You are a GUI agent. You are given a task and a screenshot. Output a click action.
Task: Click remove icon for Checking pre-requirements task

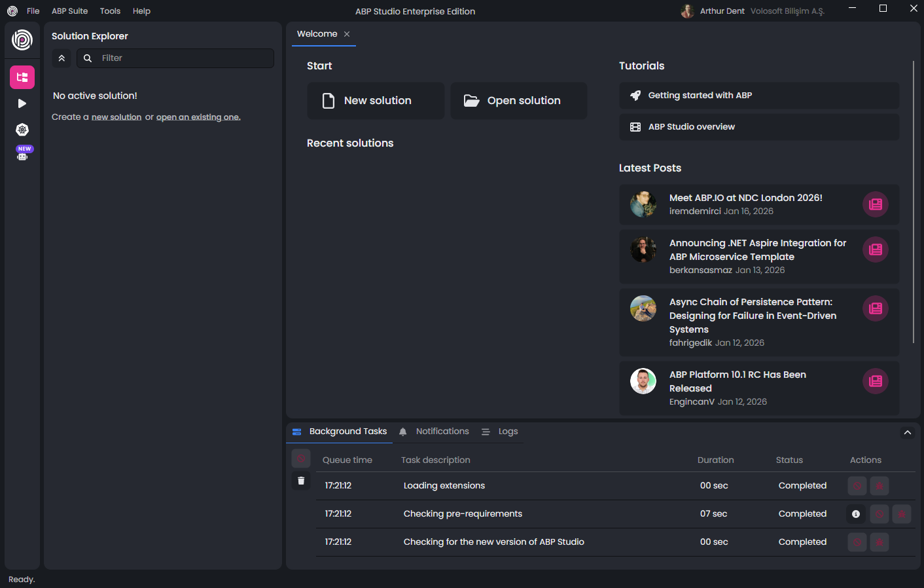(902, 514)
